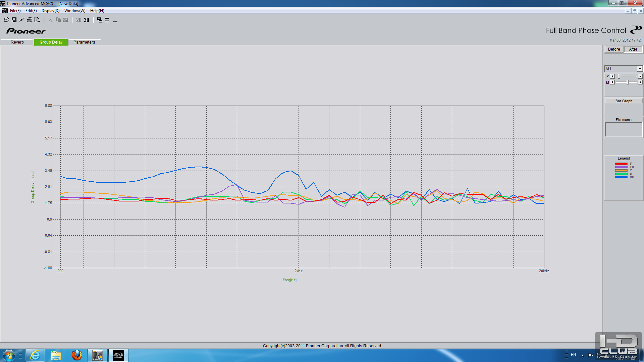Show the After measurement

tap(633, 49)
